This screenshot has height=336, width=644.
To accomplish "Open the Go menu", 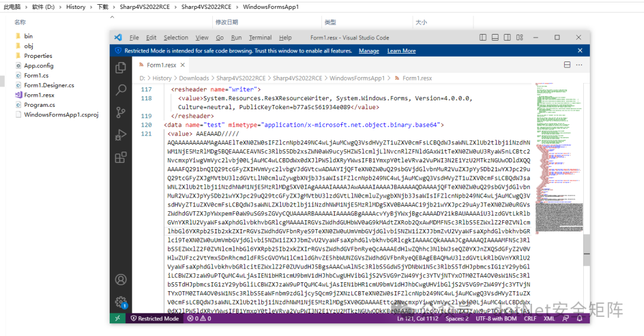I will 219,38.
